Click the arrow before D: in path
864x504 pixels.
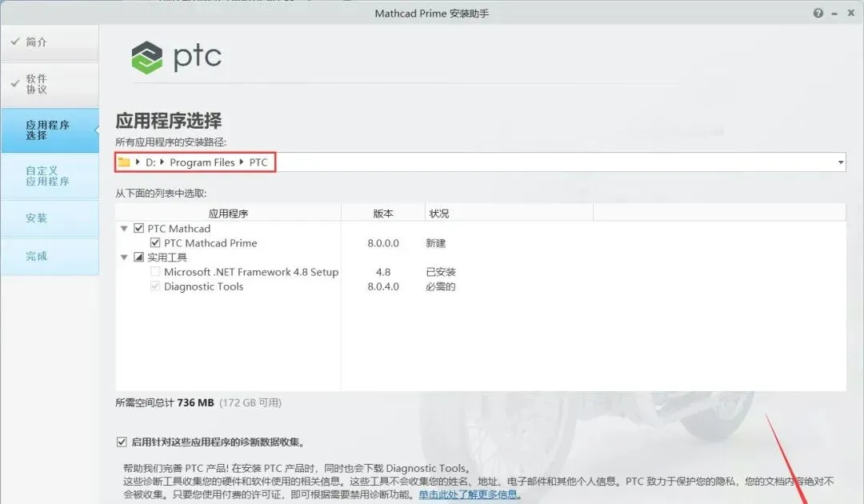coord(138,162)
